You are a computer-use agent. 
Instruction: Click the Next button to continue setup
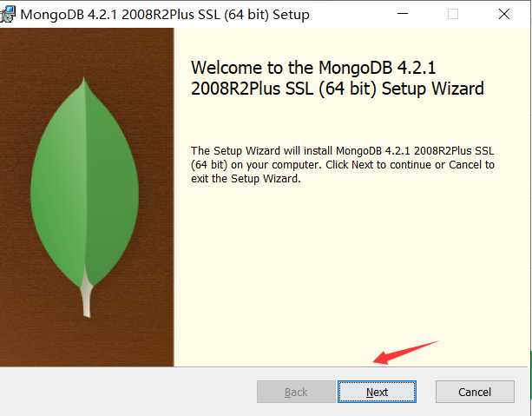click(377, 392)
